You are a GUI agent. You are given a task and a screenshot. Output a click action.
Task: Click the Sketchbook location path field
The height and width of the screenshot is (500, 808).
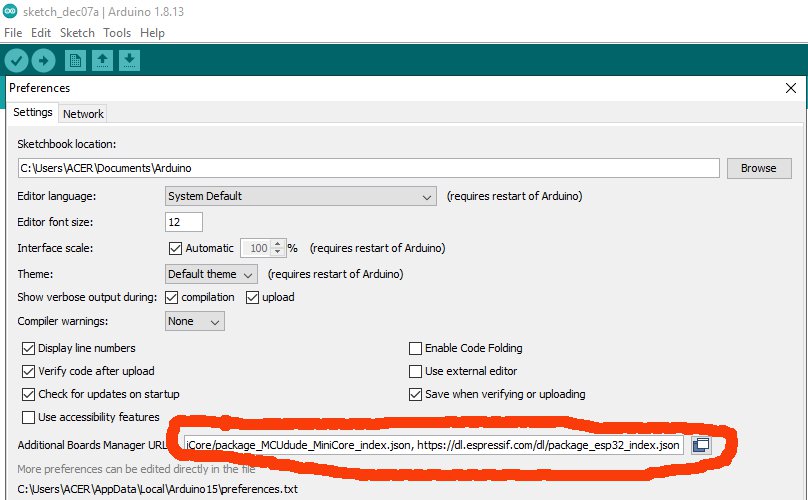tap(368, 169)
